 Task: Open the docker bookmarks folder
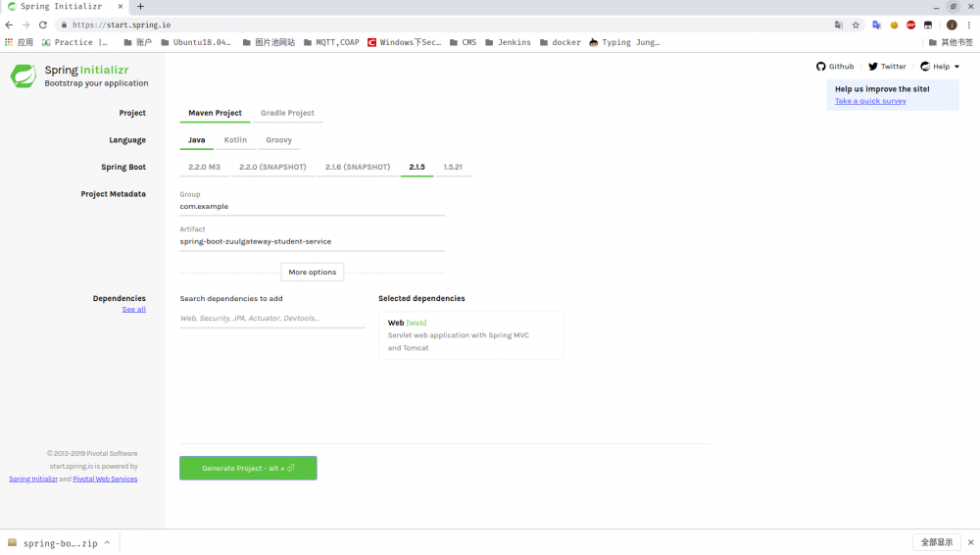(x=560, y=42)
